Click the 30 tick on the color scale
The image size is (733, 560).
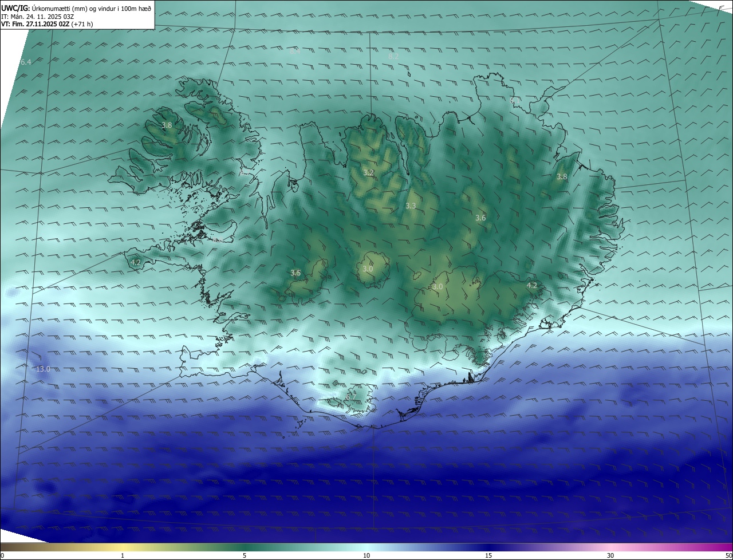[610, 555]
